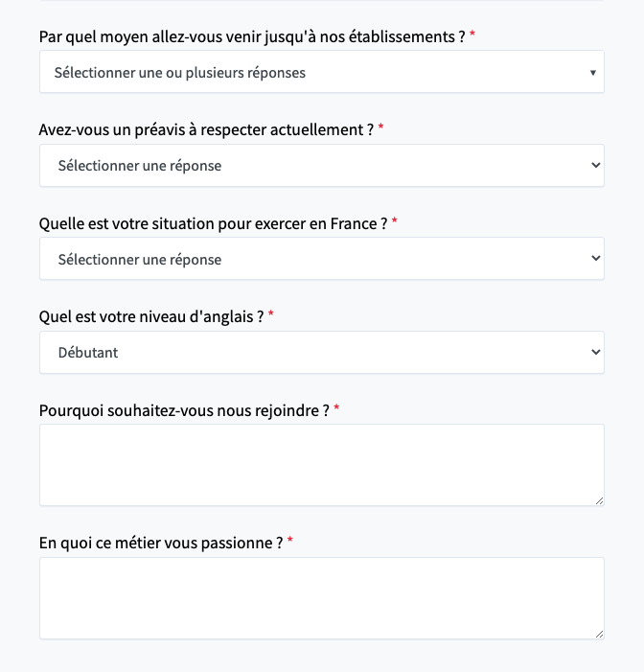Click the chevron on the France situation dropdown
This screenshot has height=672, width=644.
tap(595, 259)
